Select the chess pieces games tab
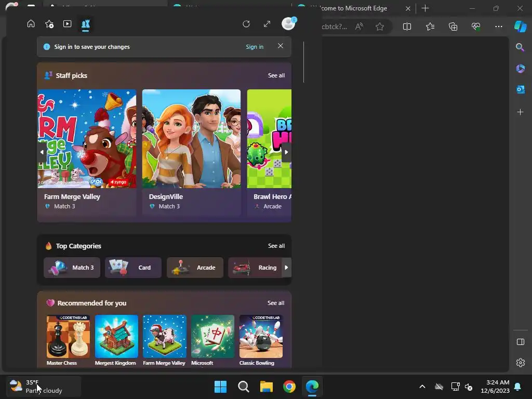The width and height of the screenshot is (532, 399). 86,24
